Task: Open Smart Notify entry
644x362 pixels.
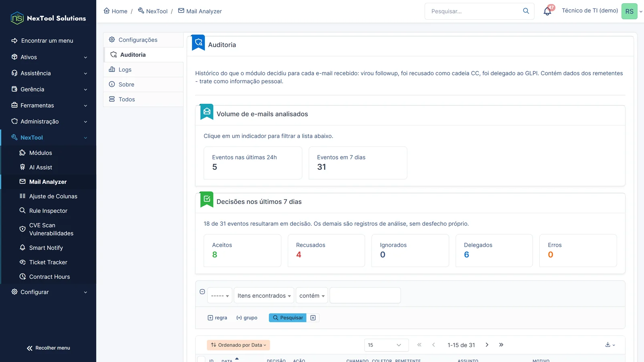Action: click(48, 248)
